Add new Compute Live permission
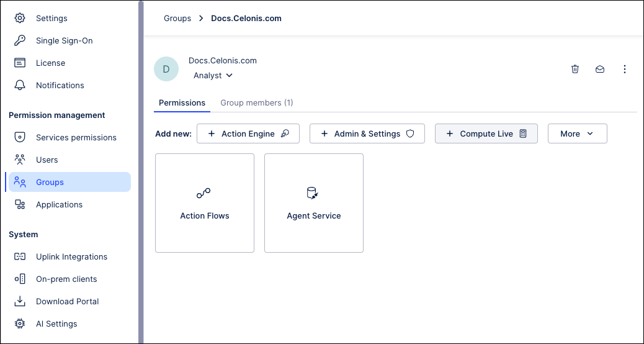This screenshot has height=344, width=644. [x=486, y=134]
